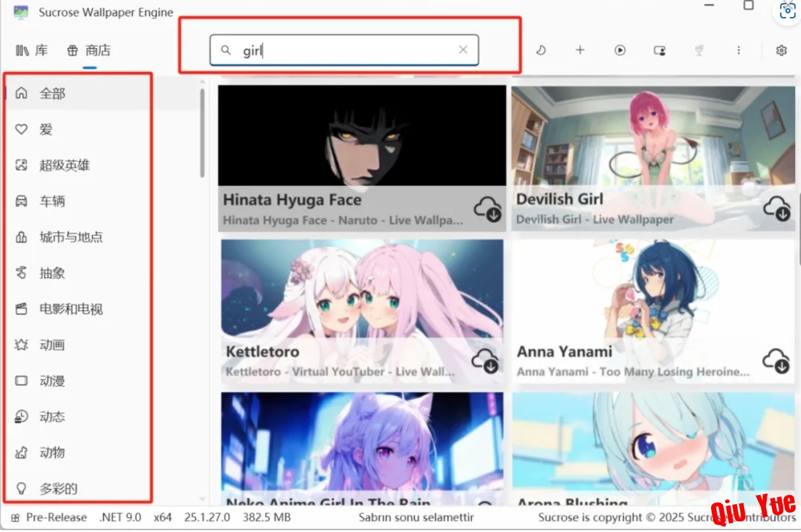Click the building icon beside 城市与地点
Image resolution: width=801 pixels, height=532 pixels.
pos(22,238)
